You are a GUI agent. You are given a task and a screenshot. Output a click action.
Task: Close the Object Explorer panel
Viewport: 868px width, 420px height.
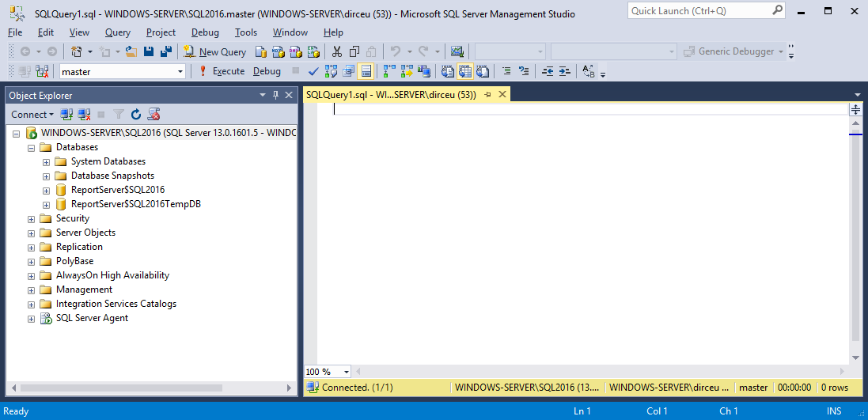pyautogui.click(x=289, y=95)
